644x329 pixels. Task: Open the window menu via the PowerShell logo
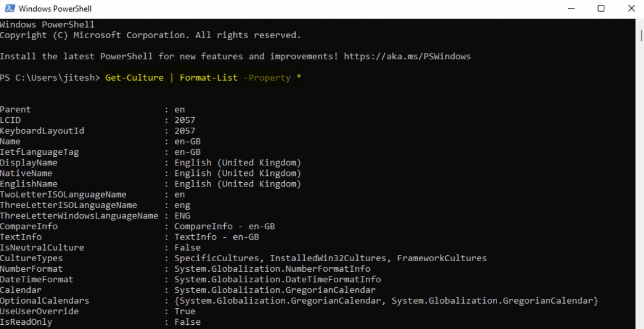[10, 8]
